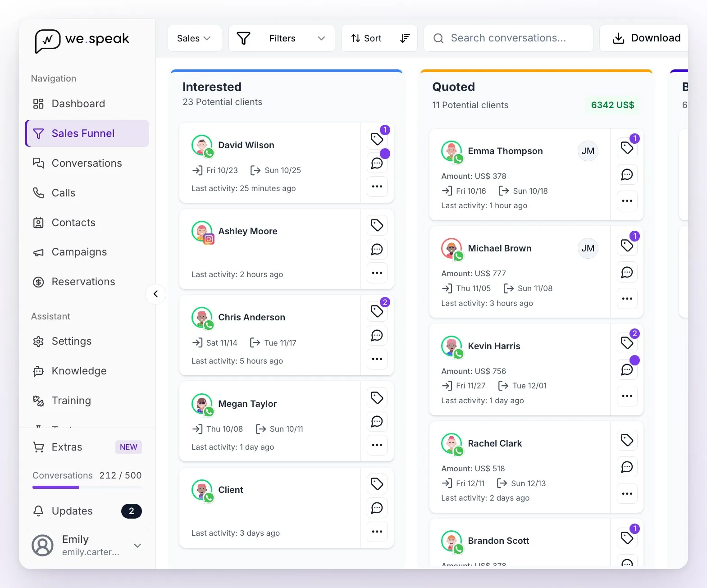The height and width of the screenshot is (588, 707).
Task: Open Knowledge section
Action: tap(87, 371)
